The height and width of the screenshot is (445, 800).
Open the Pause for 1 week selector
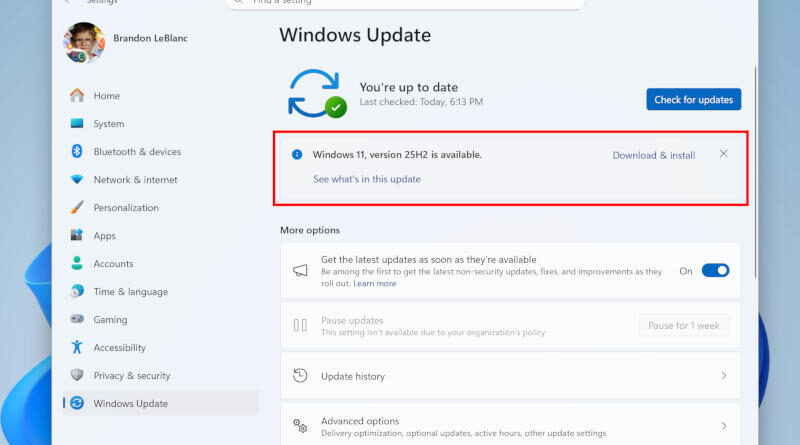[x=684, y=326]
